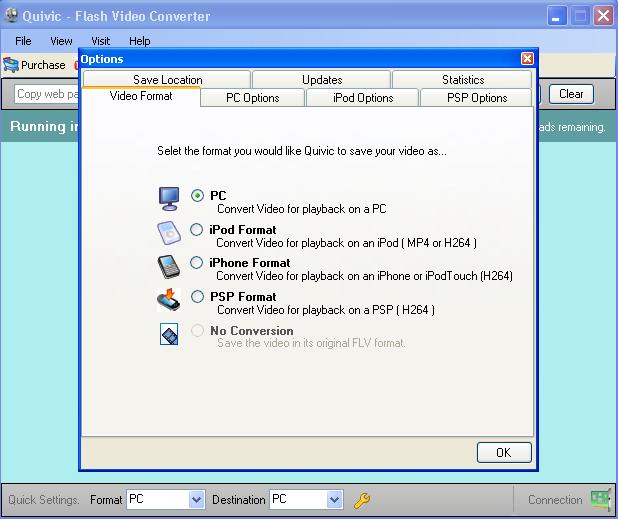Viewport: 618px width, 519px height.
Task: Click the "Connection" status label
Action: point(555,500)
